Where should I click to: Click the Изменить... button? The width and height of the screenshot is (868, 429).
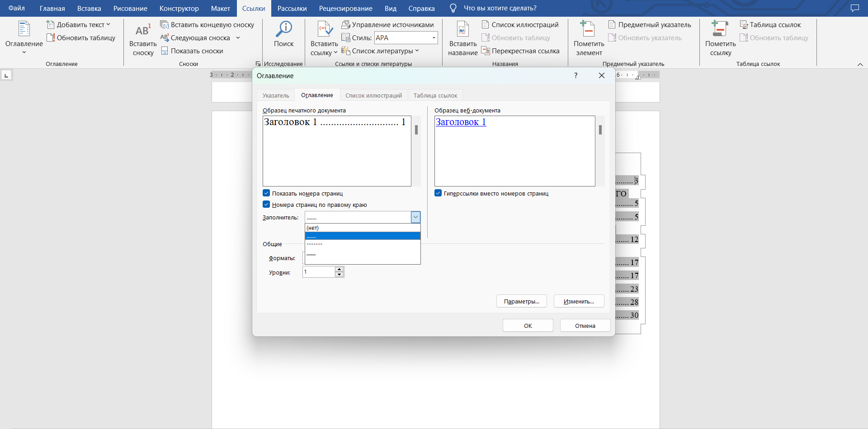click(x=579, y=301)
